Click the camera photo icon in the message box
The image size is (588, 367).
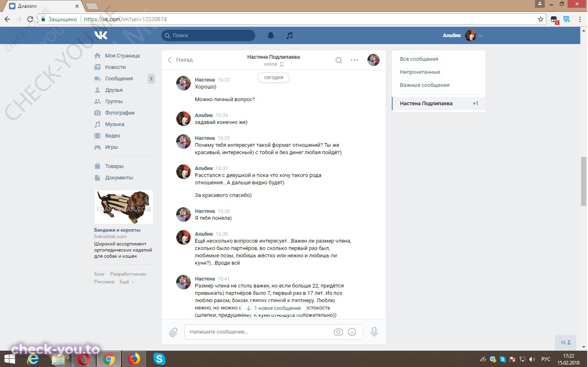pos(338,332)
